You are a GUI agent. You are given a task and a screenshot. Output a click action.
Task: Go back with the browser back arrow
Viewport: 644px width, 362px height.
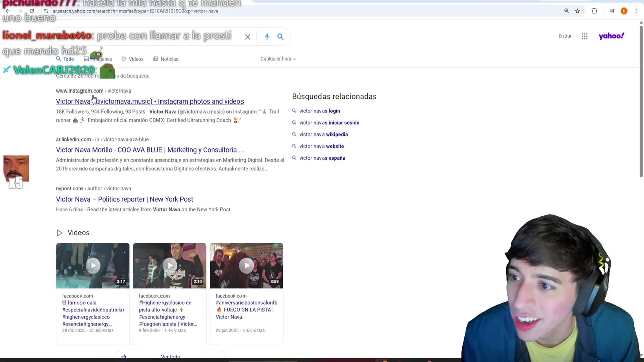[x=8, y=11]
